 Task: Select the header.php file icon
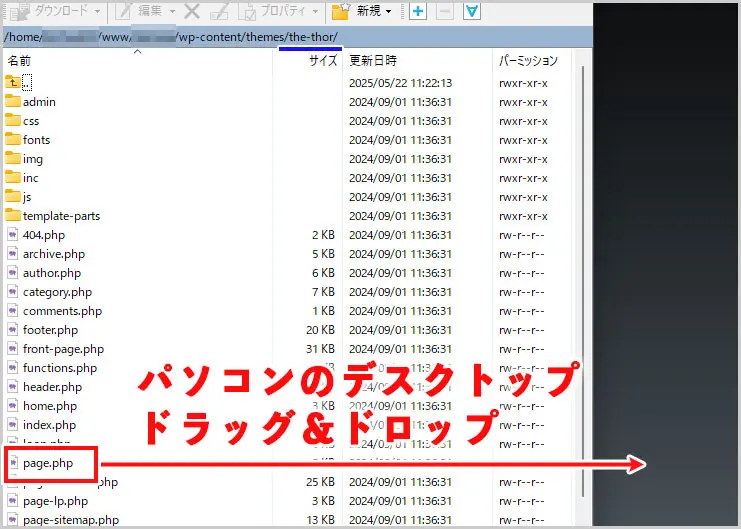click(13, 386)
